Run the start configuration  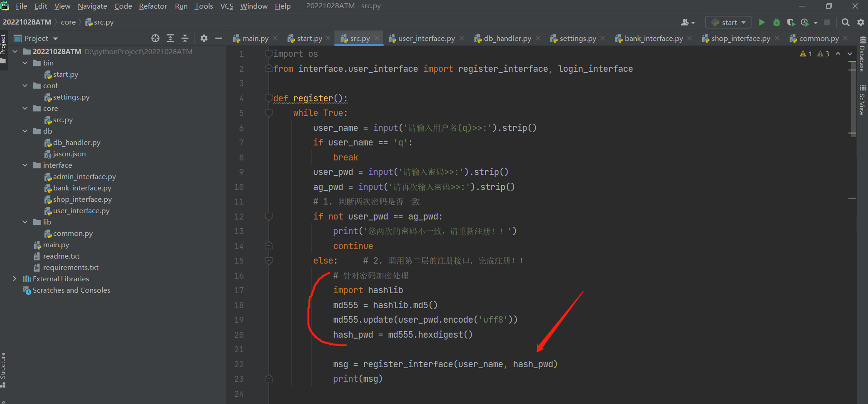pyautogui.click(x=762, y=22)
